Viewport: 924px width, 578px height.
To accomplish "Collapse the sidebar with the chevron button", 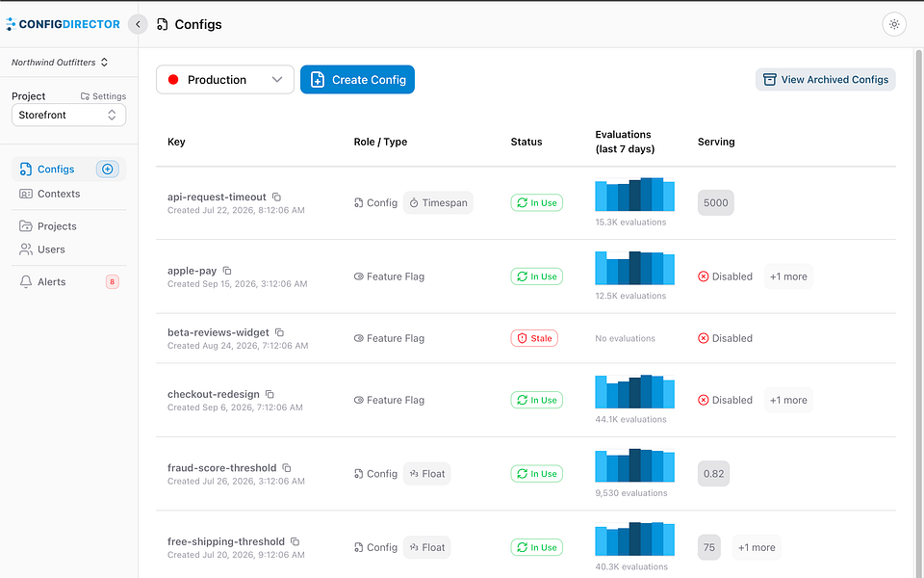I will (x=138, y=24).
